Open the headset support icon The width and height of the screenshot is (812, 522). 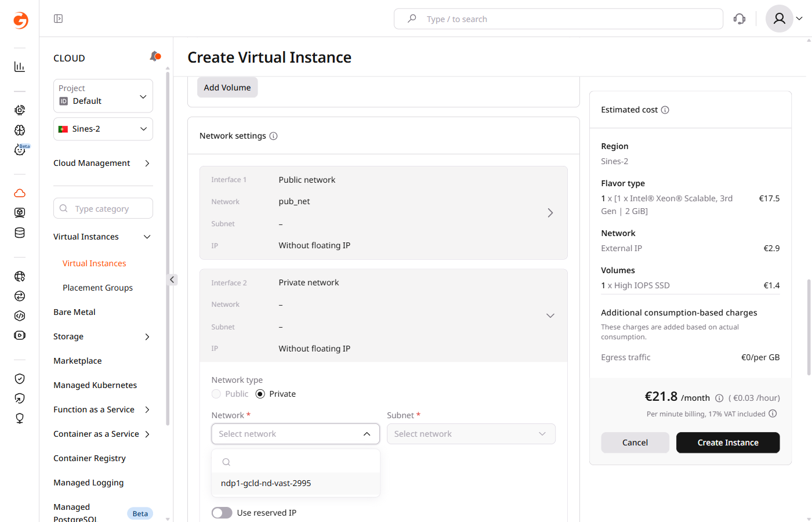(x=739, y=19)
